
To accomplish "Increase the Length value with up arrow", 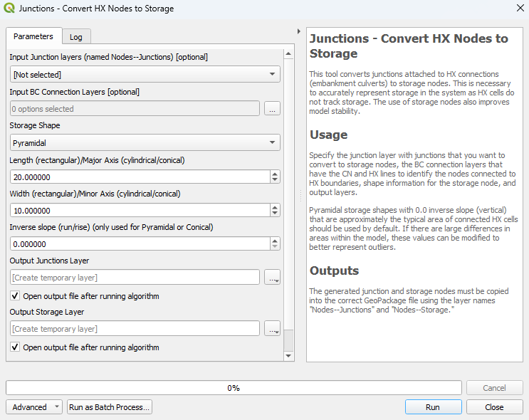I will coord(275,174).
